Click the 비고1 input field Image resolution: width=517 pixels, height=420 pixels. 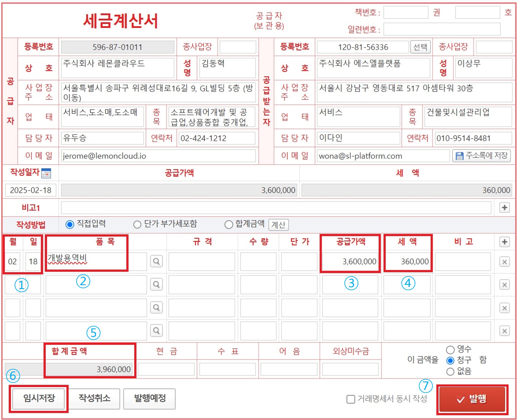(276, 208)
